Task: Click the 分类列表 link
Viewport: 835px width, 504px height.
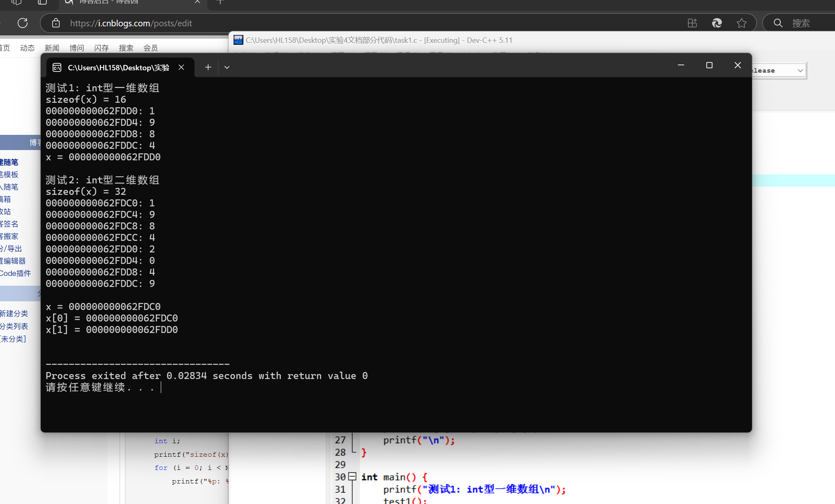Action: tap(14, 326)
